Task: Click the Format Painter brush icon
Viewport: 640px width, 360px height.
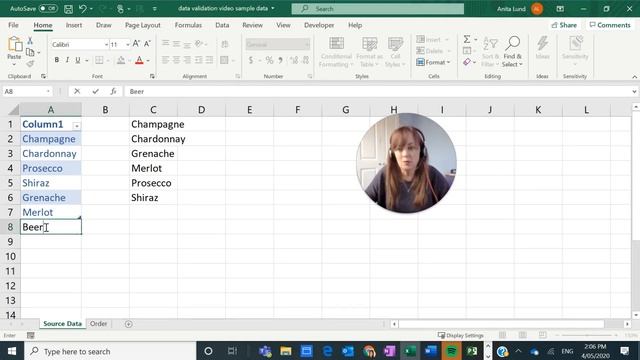Action: (30, 64)
